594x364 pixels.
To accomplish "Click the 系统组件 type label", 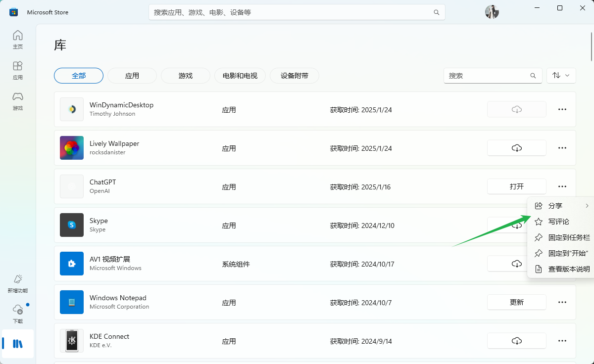I will click(x=236, y=264).
